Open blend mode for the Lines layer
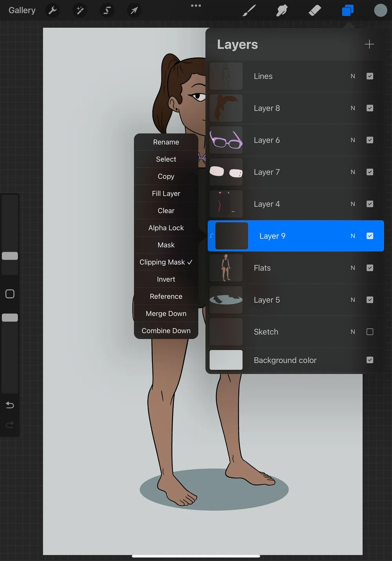 tap(352, 76)
